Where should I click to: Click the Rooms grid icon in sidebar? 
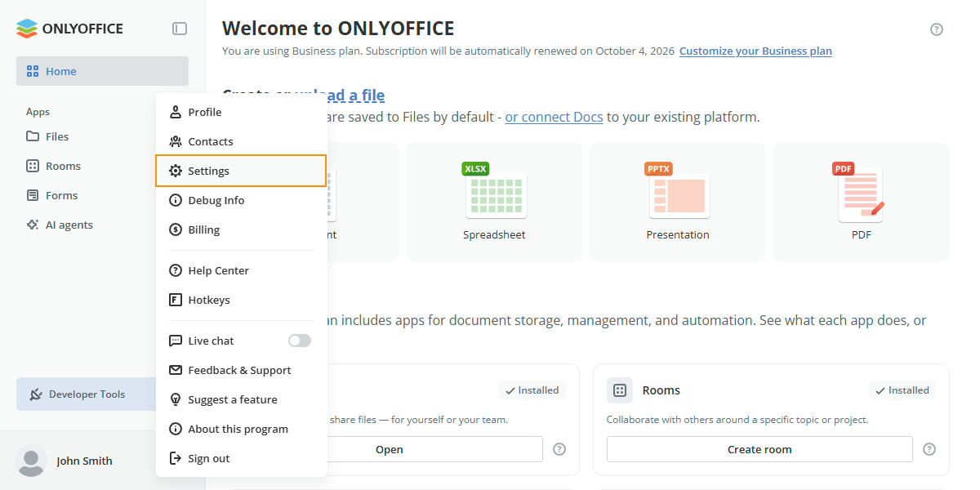(33, 166)
